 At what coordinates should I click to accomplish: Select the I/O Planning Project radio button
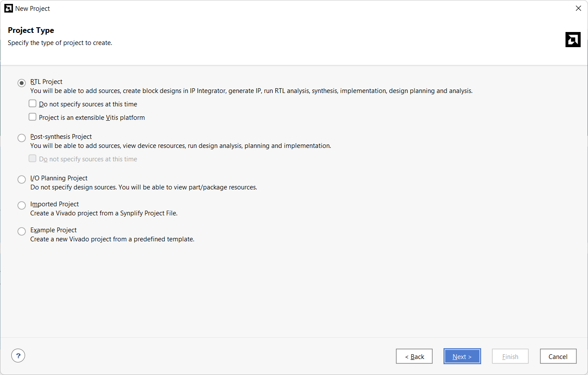pyautogui.click(x=22, y=179)
